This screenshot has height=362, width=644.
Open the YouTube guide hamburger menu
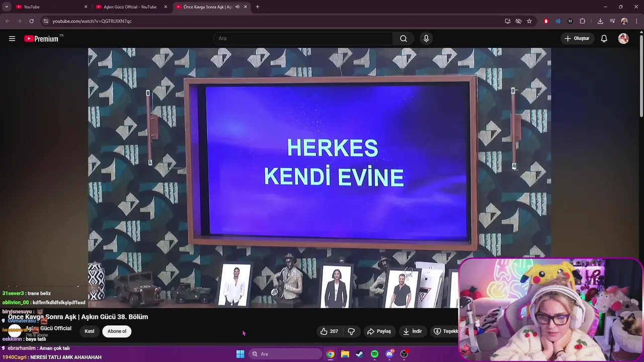tap(12, 39)
